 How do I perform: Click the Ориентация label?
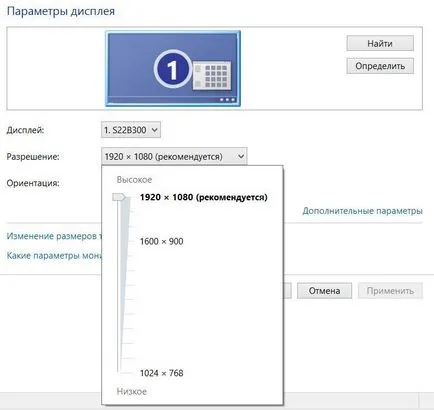[x=33, y=183]
